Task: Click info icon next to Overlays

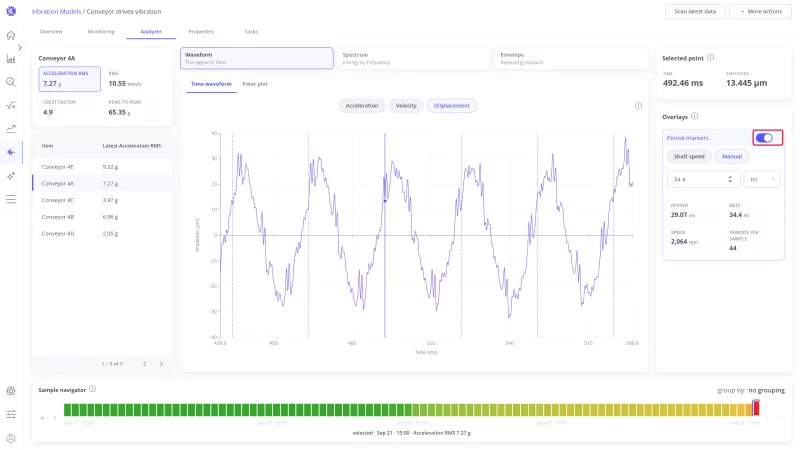Action: pos(694,116)
